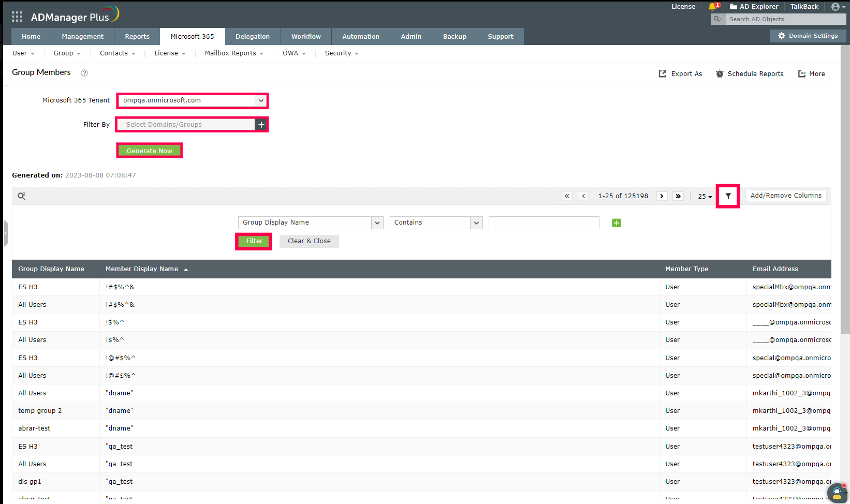
Task: Expand the Security submenu dropdown
Action: click(x=342, y=53)
